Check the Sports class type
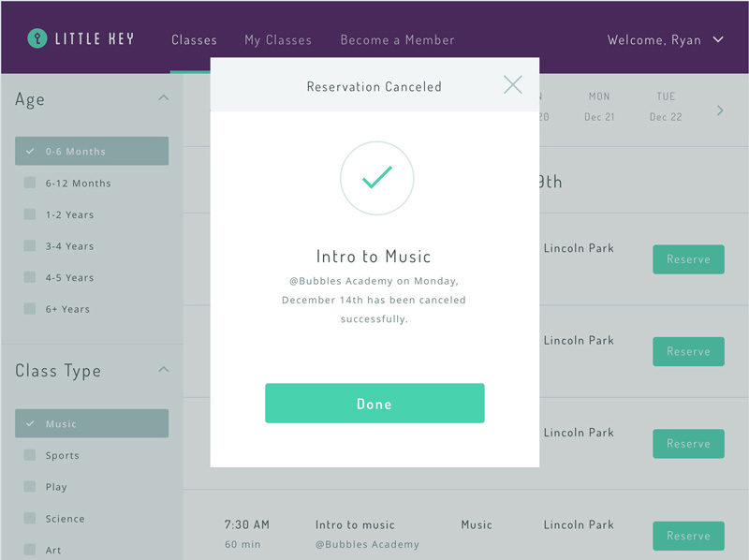This screenshot has width=749, height=560. point(30,455)
